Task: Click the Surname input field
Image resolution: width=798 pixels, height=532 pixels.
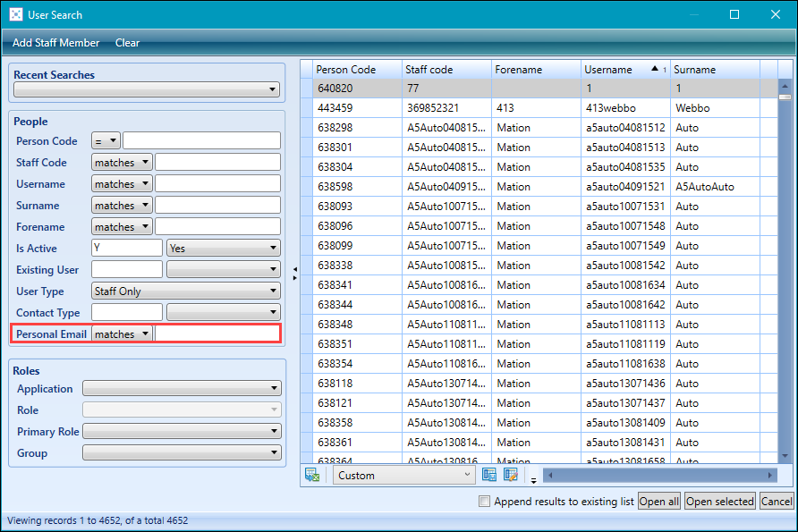Action: (x=217, y=206)
